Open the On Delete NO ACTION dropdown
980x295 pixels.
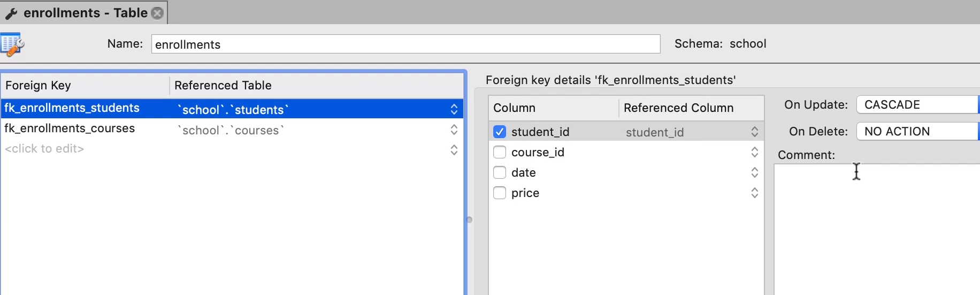click(917, 132)
